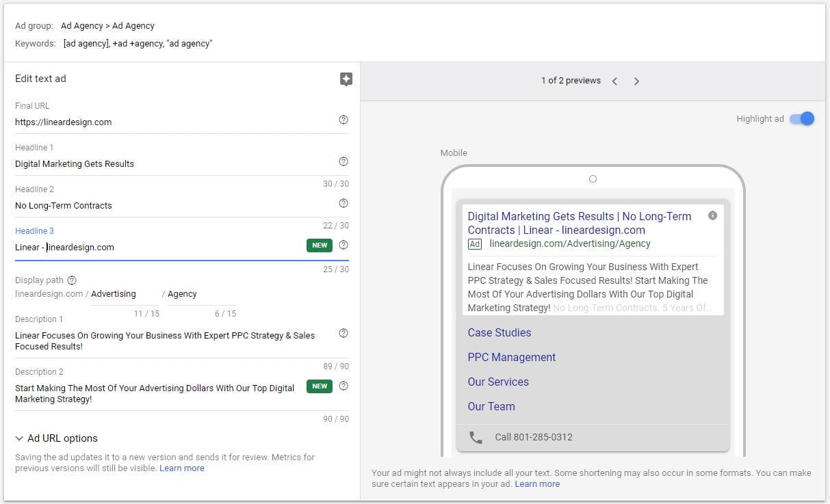Click the 'Mobile' preview label
Viewport: 830px width, 504px height.
click(454, 153)
